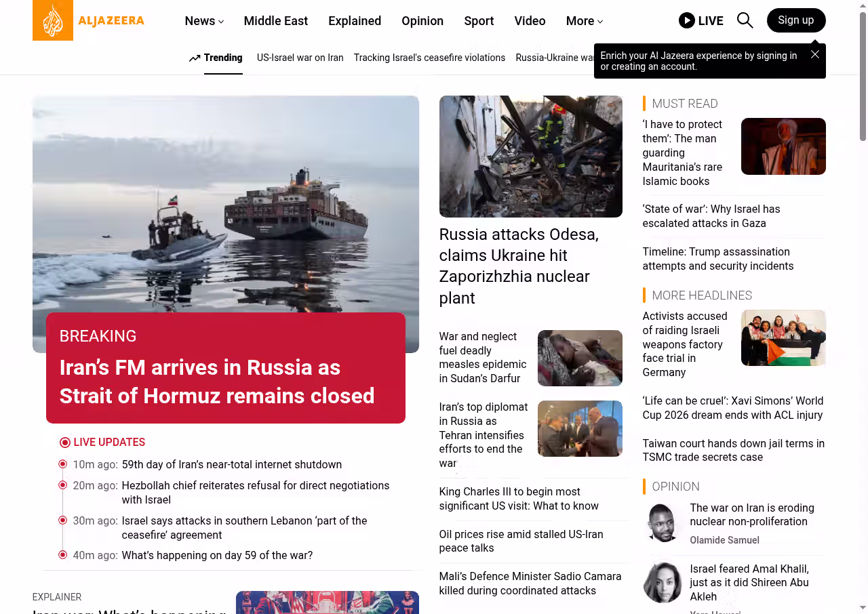
Task: Open Olamide Samuel's author avatar
Action: coord(663,522)
